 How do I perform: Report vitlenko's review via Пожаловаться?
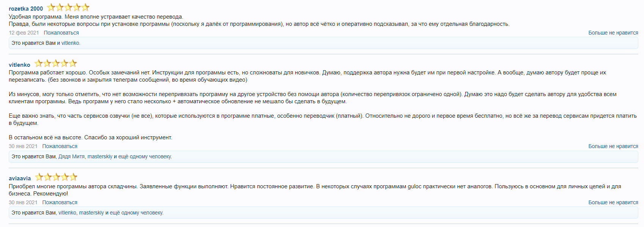pyautogui.click(x=60, y=147)
